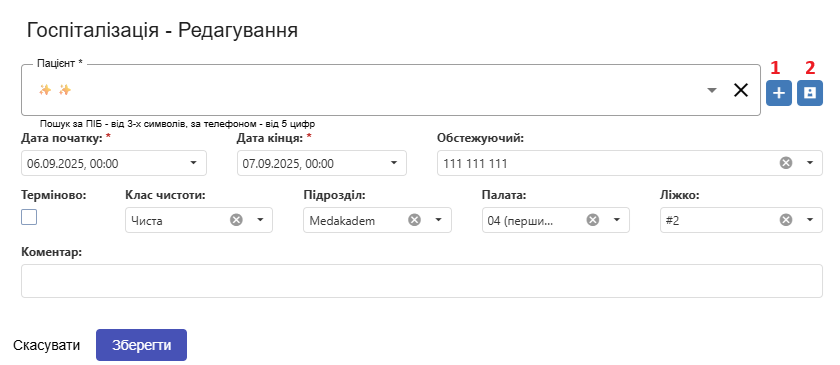Expand the Ліжко dropdown
Screen dimensions: 840x365
point(809,220)
